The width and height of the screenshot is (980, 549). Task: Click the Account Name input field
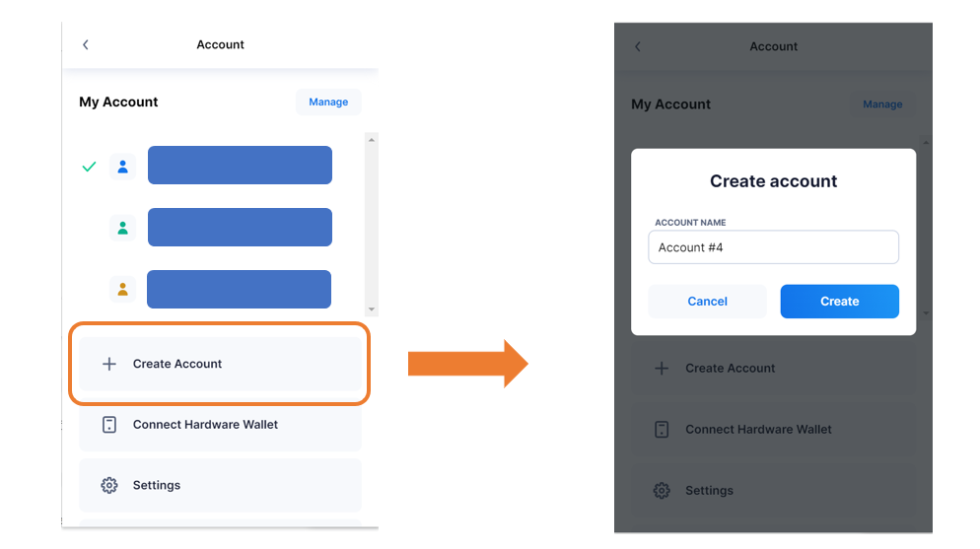tap(773, 247)
